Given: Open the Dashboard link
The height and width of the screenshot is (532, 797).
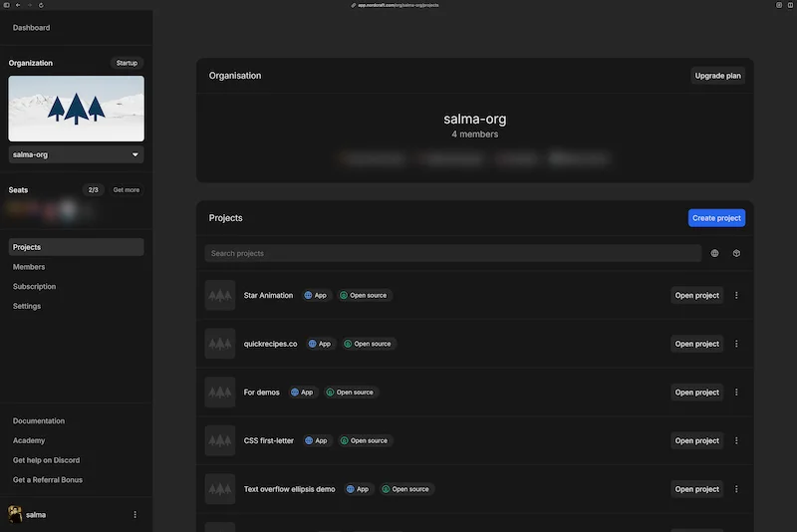Looking at the screenshot, I should [31, 28].
